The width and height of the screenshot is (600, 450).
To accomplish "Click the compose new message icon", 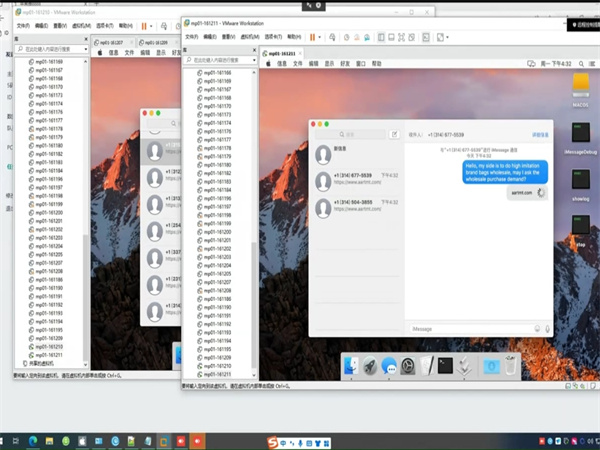I will click(x=394, y=133).
